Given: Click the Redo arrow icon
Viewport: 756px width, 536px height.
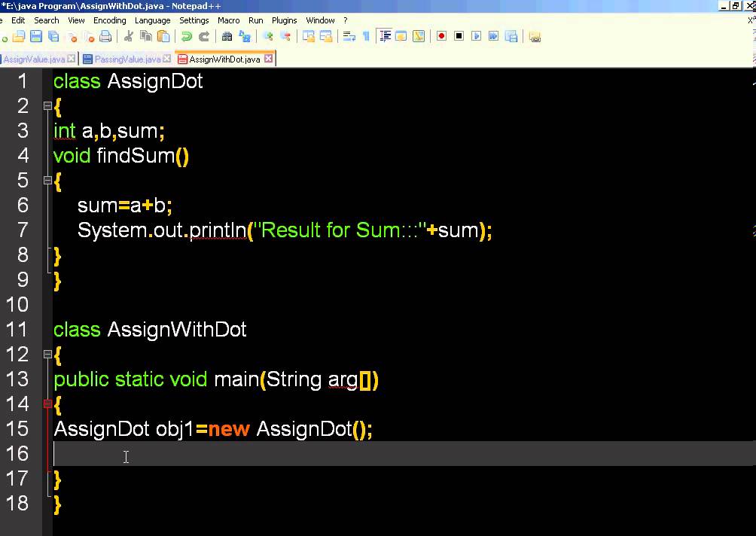Looking at the screenshot, I should 204,36.
